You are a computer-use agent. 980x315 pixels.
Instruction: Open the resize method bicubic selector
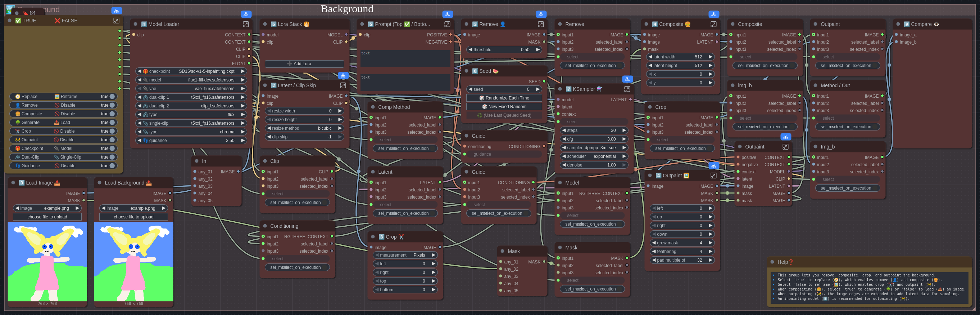[304, 128]
